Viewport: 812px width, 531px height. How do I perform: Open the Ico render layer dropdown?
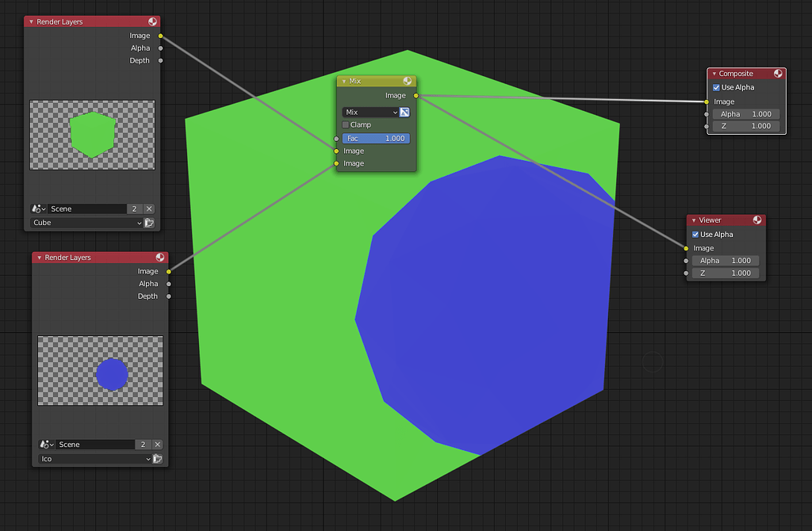click(x=95, y=459)
